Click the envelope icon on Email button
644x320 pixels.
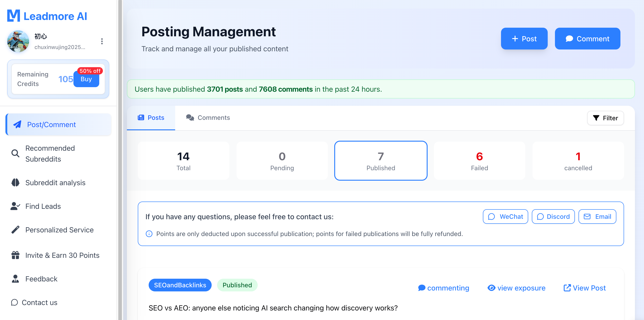tap(587, 217)
